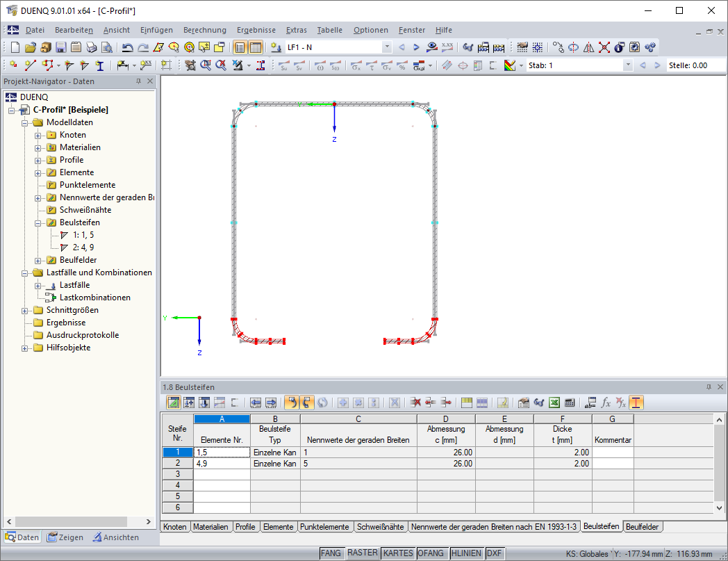
Task: Export table to Excel icon
Action: click(x=554, y=403)
